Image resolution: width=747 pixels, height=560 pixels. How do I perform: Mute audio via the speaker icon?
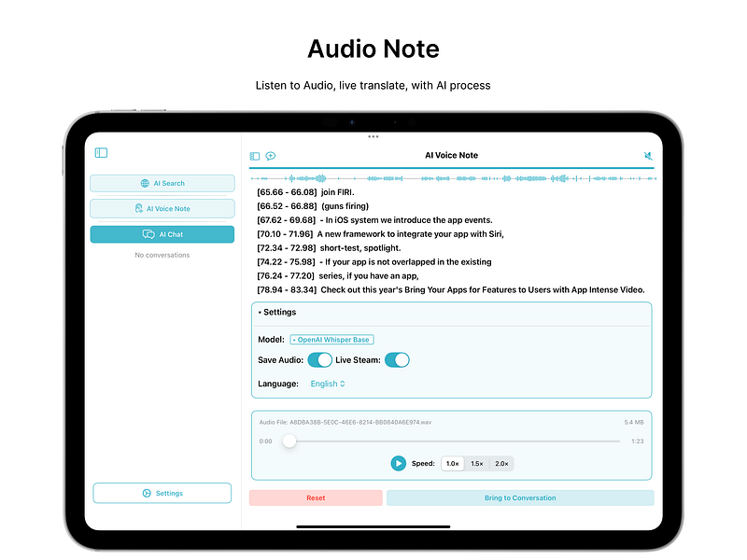point(646,155)
